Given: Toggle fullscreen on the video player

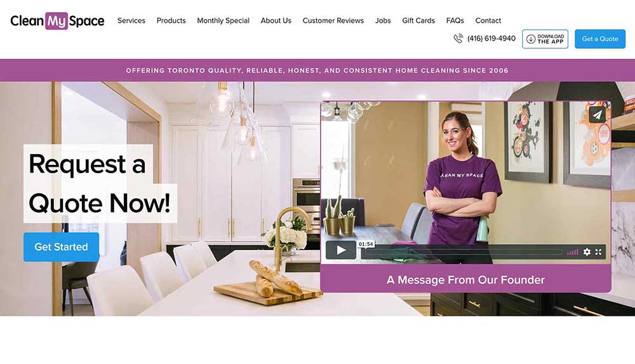Looking at the screenshot, I should [x=599, y=252].
